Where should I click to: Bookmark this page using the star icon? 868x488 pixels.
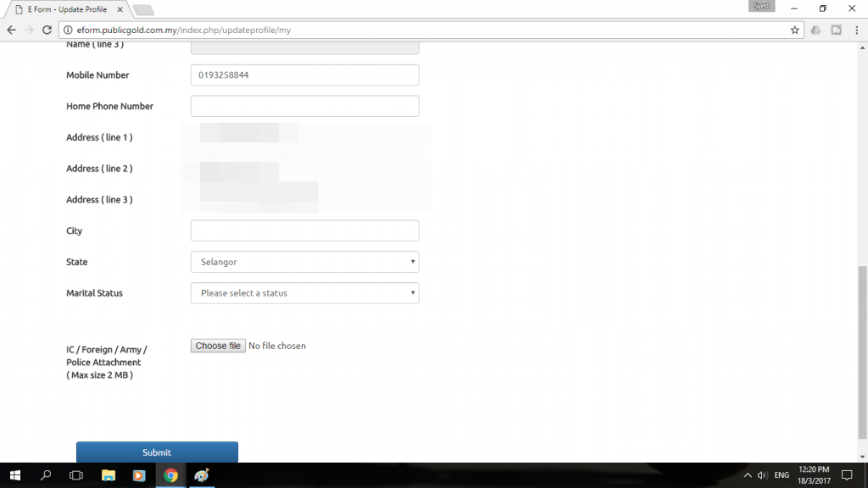(x=794, y=30)
